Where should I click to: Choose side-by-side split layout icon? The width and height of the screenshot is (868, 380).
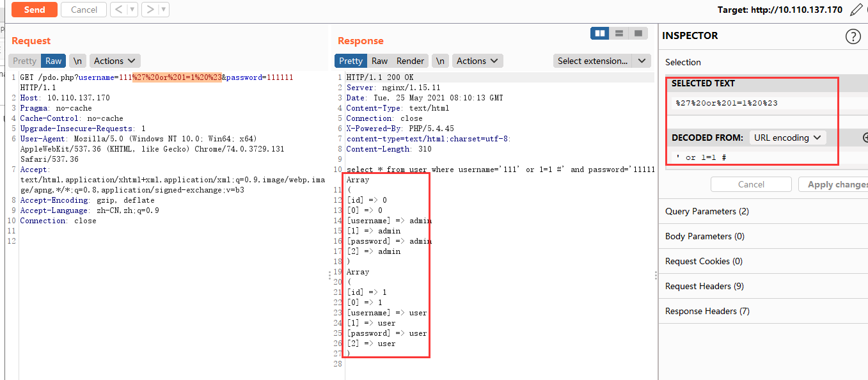(x=600, y=33)
